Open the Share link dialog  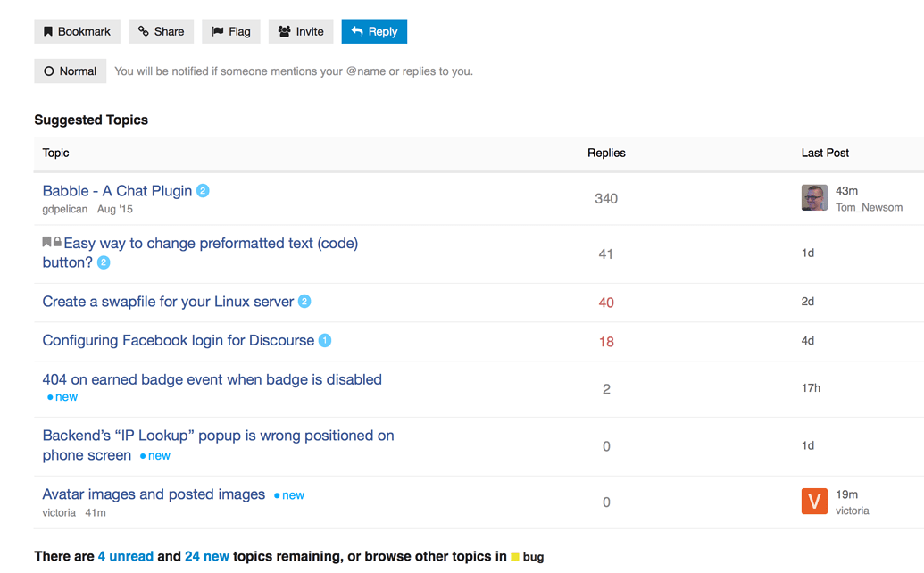point(161,31)
